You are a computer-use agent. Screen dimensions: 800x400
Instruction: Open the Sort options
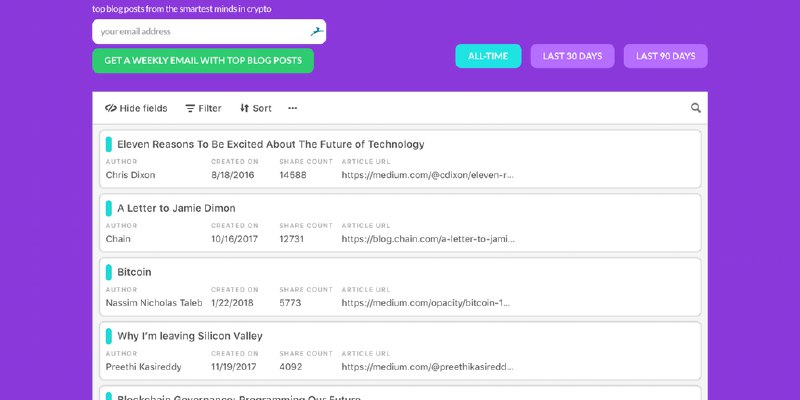click(x=256, y=108)
